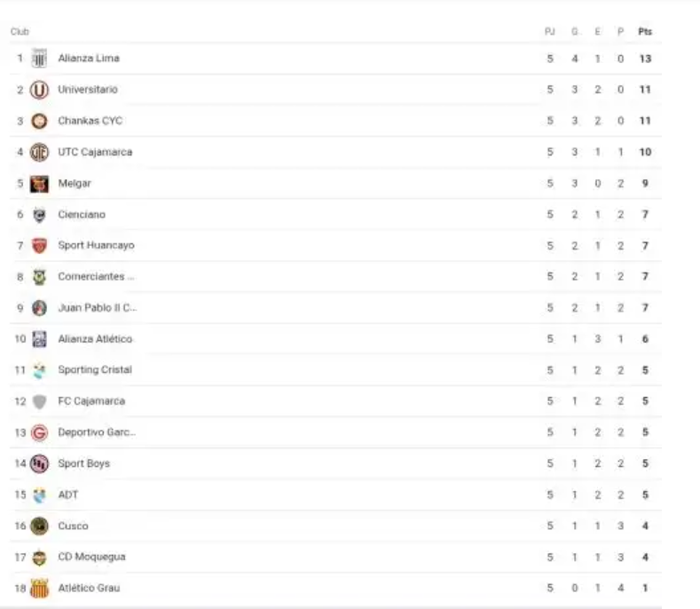
Task: Click the UTC Cajamarca crest icon
Action: [x=39, y=152]
